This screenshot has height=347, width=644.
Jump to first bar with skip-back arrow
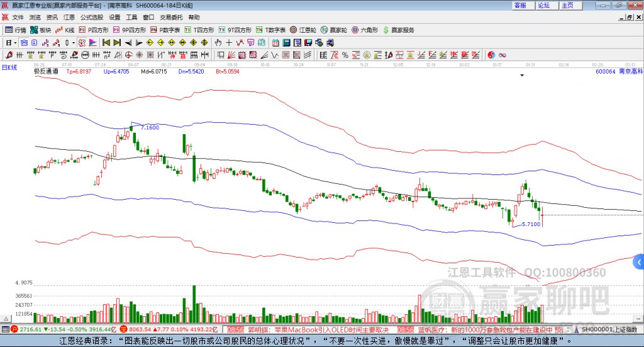tap(106, 43)
